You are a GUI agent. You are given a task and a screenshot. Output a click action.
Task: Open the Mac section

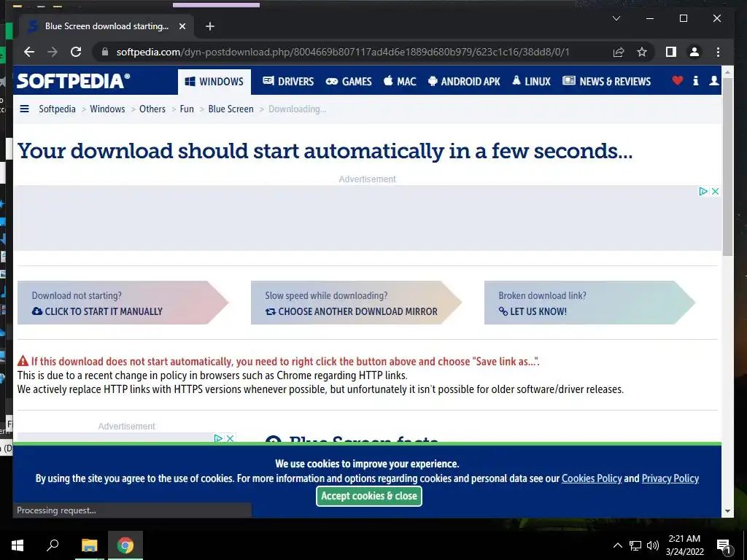point(400,82)
